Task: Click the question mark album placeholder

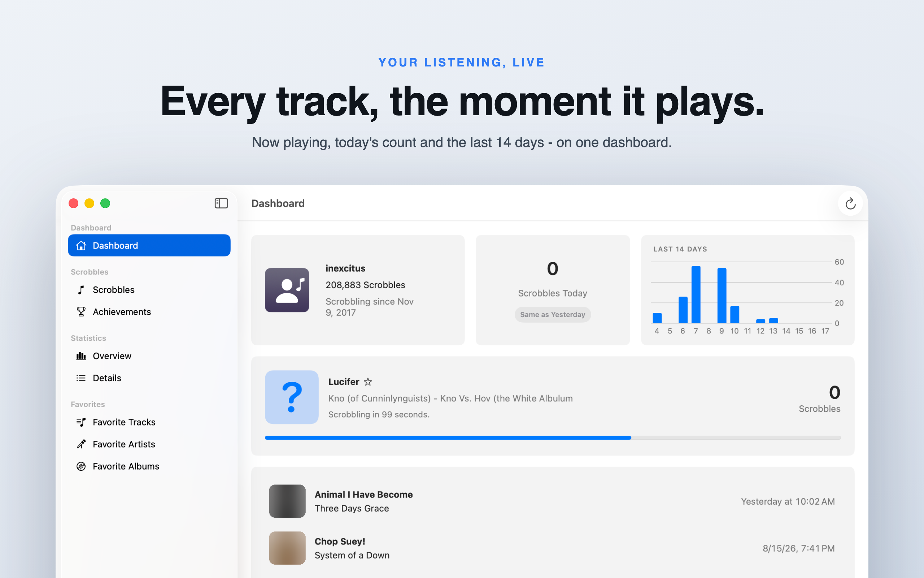Action: tap(292, 397)
